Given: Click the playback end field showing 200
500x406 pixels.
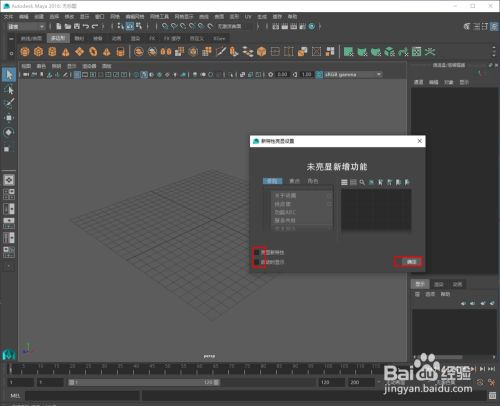Looking at the screenshot, I should pyautogui.click(x=362, y=382).
